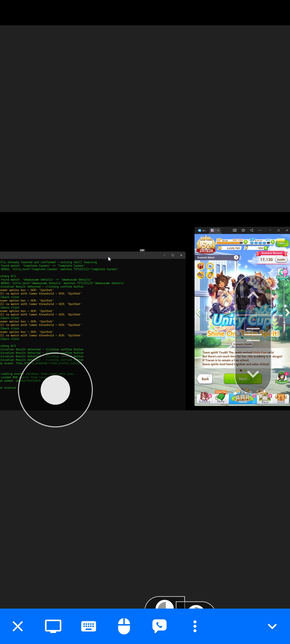Close the Umamusume emulator tab
The width and height of the screenshot is (290, 644).
coord(218,230)
